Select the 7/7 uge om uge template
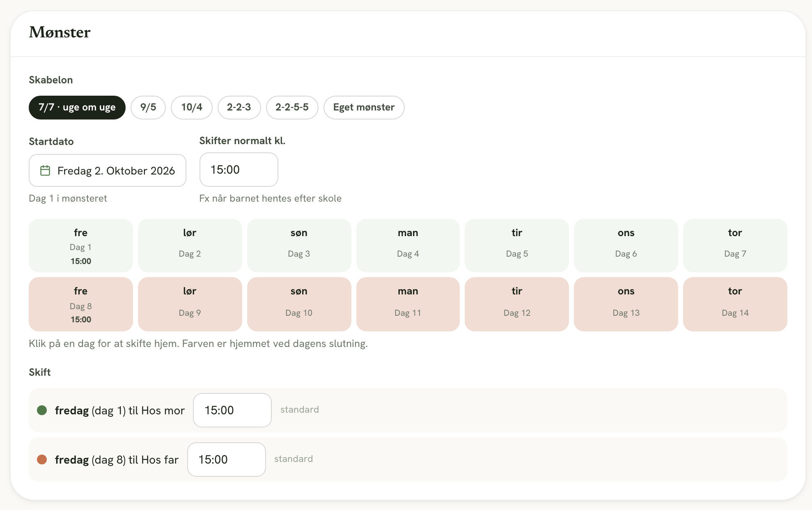Viewport: 812px width, 510px height. 77,108
